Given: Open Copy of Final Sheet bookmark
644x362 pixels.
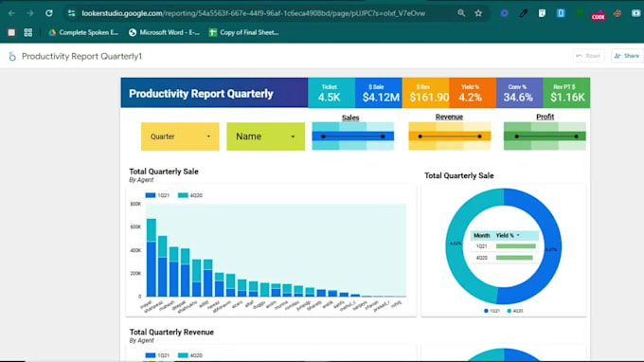Looking at the screenshot, I should click(x=244, y=32).
